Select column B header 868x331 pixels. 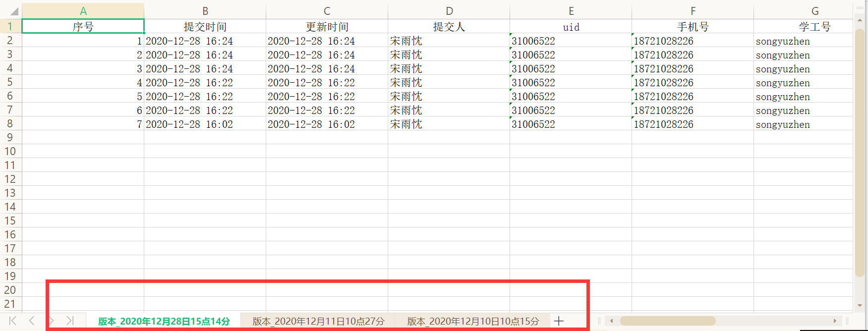pos(205,11)
